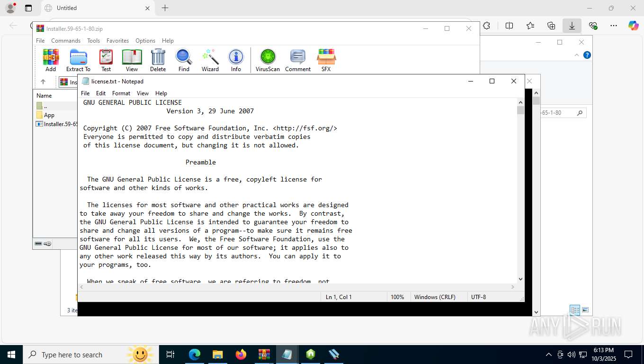Click the blue help question mark icon
Image resolution: width=644 pixels, height=364 pixels.
[x=587, y=55]
